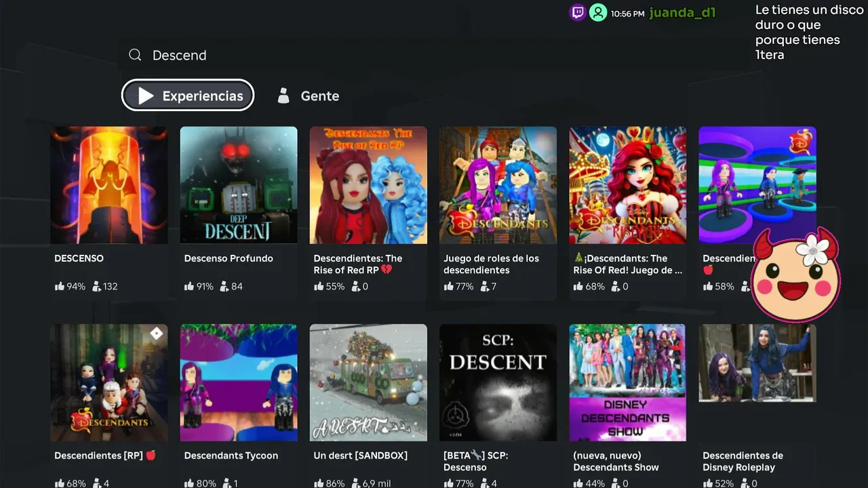Open the SCP: DESCENT thumbnail
The width and height of the screenshot is (868, 488).
[498, 382]
